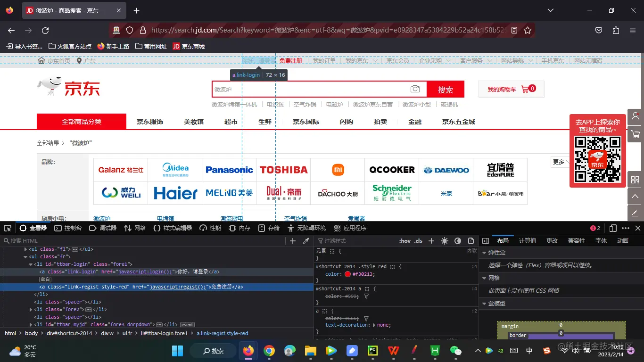Open the Pocket save icon in toolbar

599,30
